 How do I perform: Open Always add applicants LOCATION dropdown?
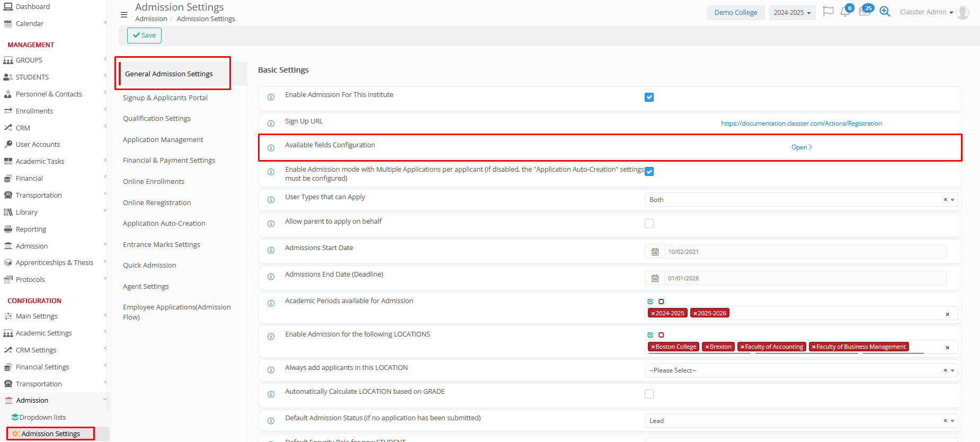coord(795,370)
